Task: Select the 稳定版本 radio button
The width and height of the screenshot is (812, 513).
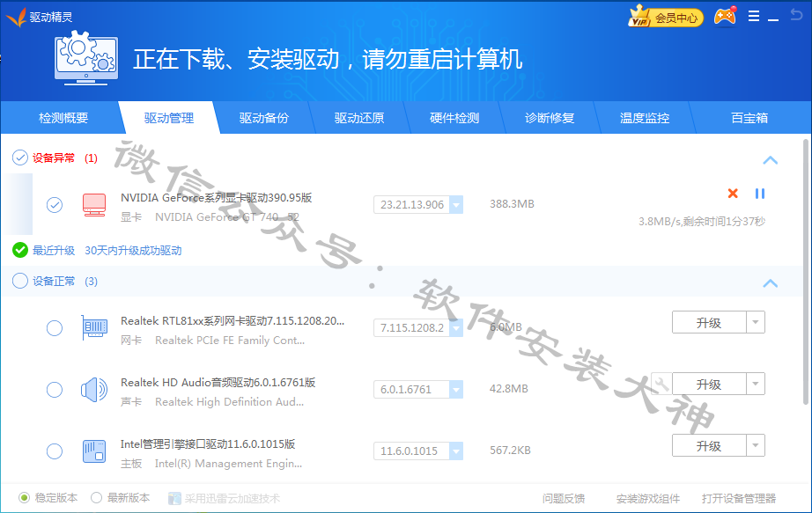Action: 24,498
